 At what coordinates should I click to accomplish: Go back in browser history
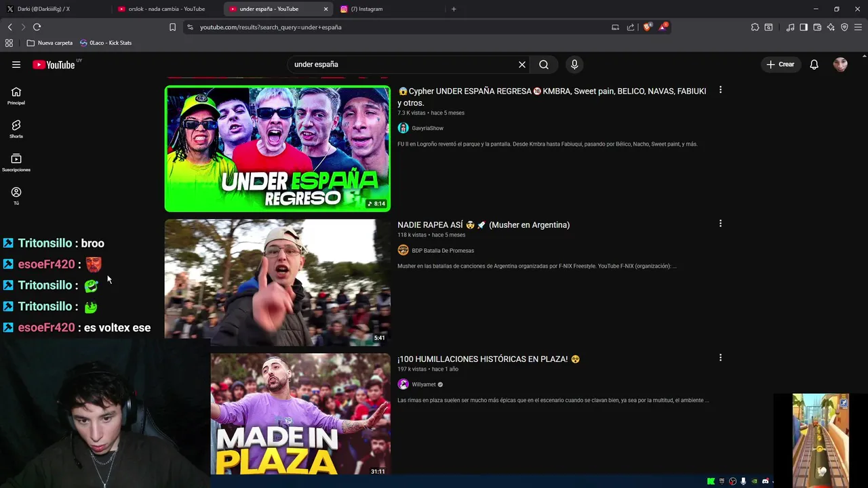pyautogui.click(x=9, y=27)
